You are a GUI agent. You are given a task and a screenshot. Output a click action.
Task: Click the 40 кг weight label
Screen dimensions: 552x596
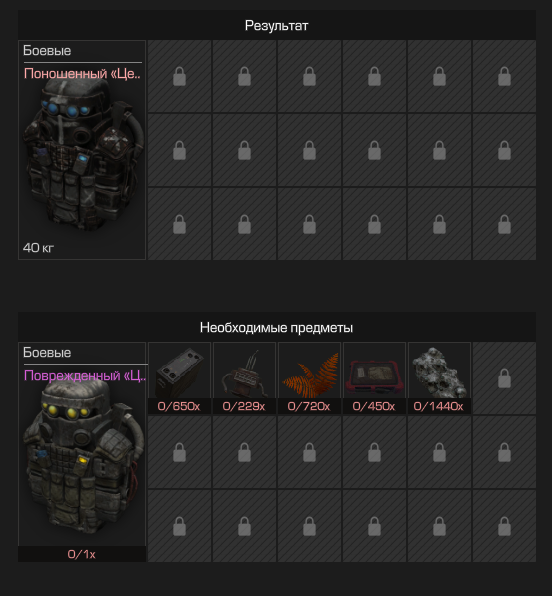coord(38,248)
